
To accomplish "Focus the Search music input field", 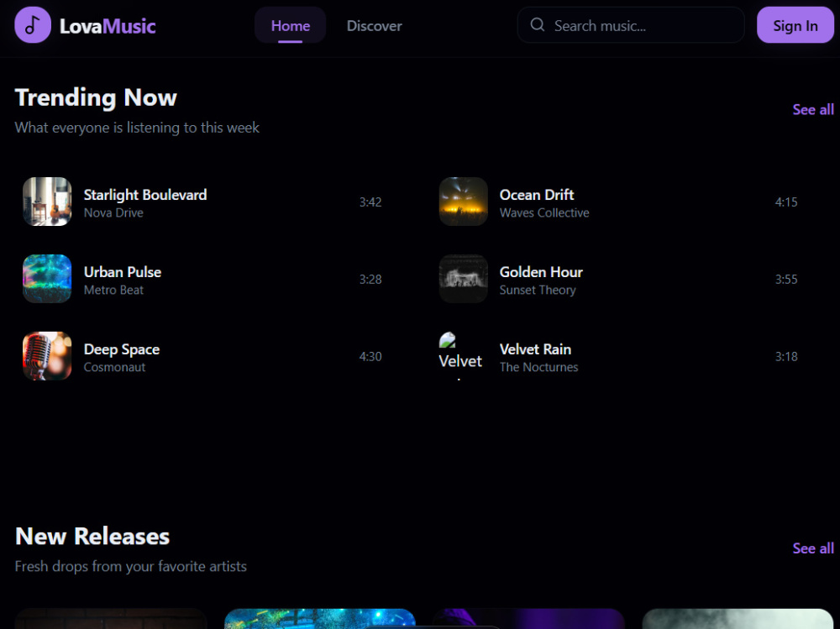I will (631, 24).
